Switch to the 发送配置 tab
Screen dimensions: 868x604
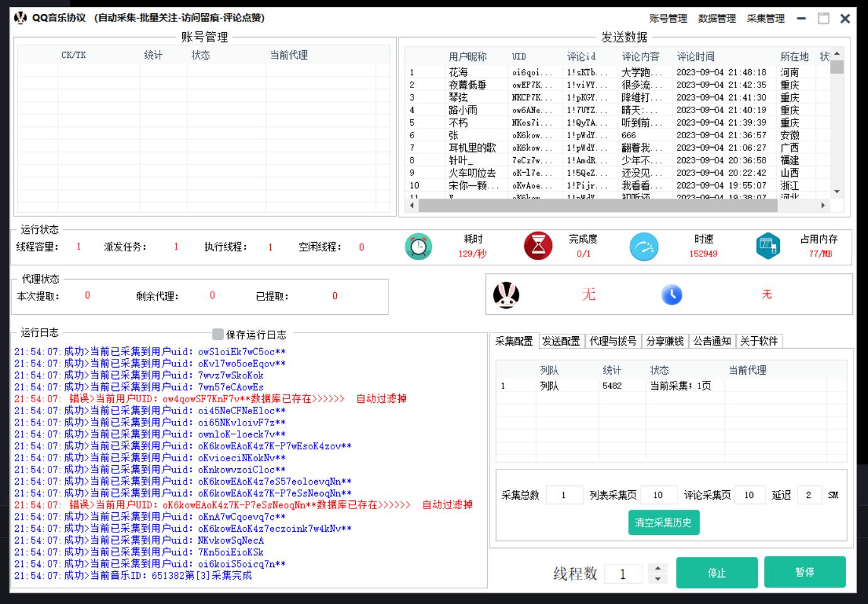tap(561, 341)
